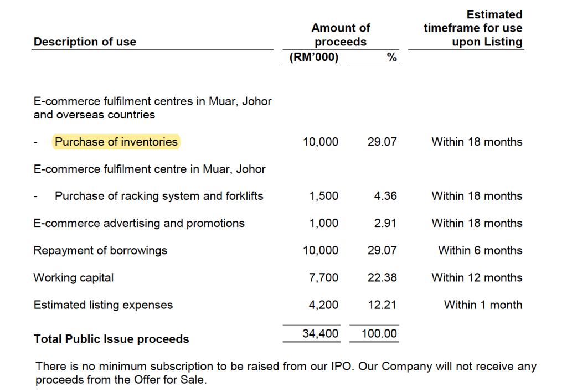Click "Purchase of racking system and forklifts"
This screenshot has width=567, height=392.
[x=159, y=196]
